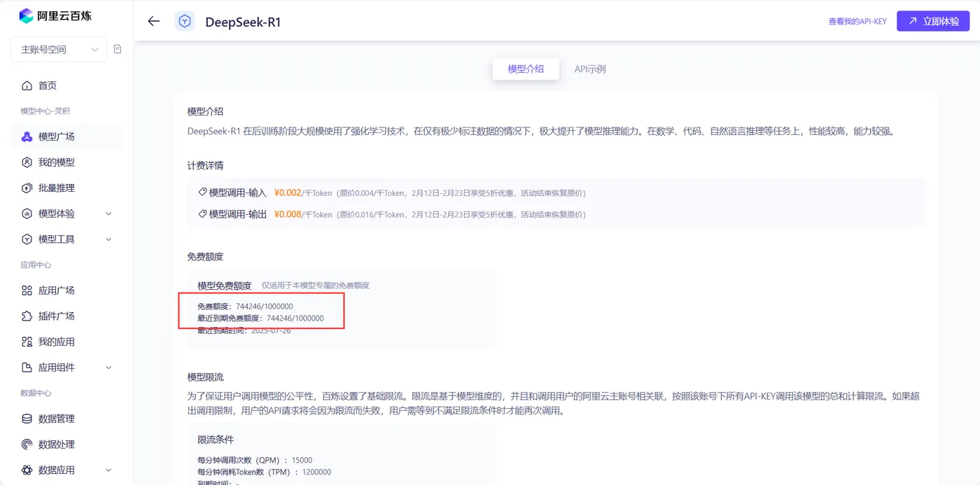Switch to the 模型介绍 tab

tap(526, 69)
